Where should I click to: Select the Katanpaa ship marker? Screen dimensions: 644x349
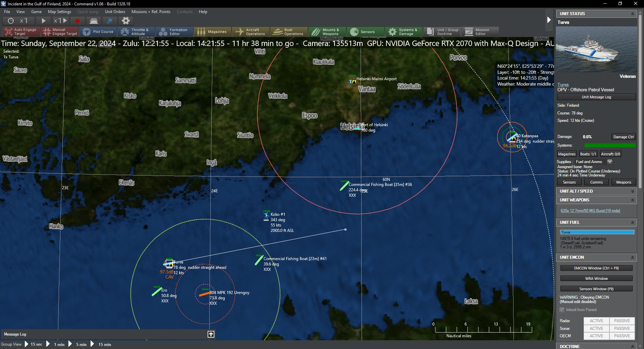pos(512,137)
